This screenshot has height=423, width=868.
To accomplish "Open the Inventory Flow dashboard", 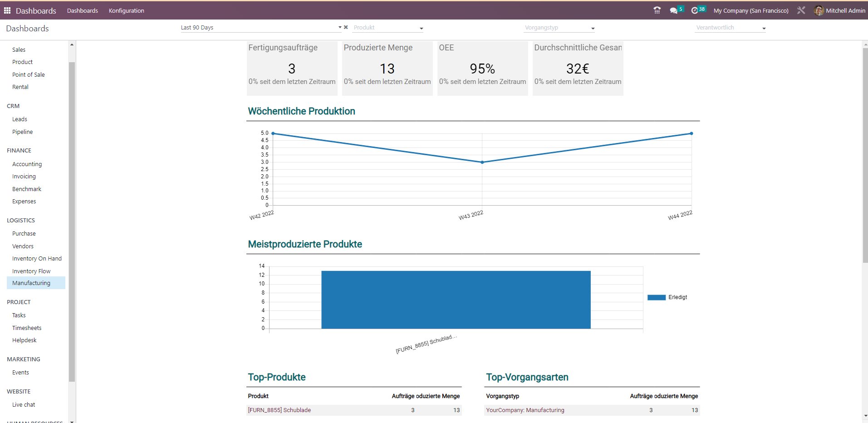I will click(31, 271).
